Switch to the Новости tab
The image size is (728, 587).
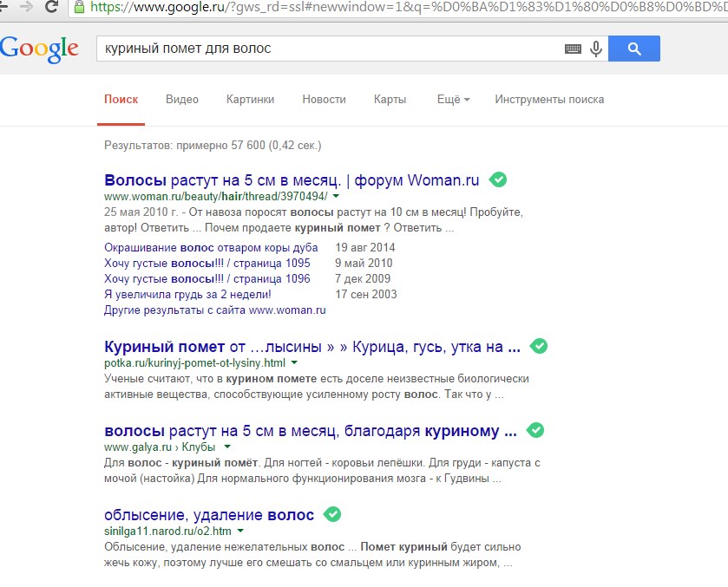coord(324,100)
